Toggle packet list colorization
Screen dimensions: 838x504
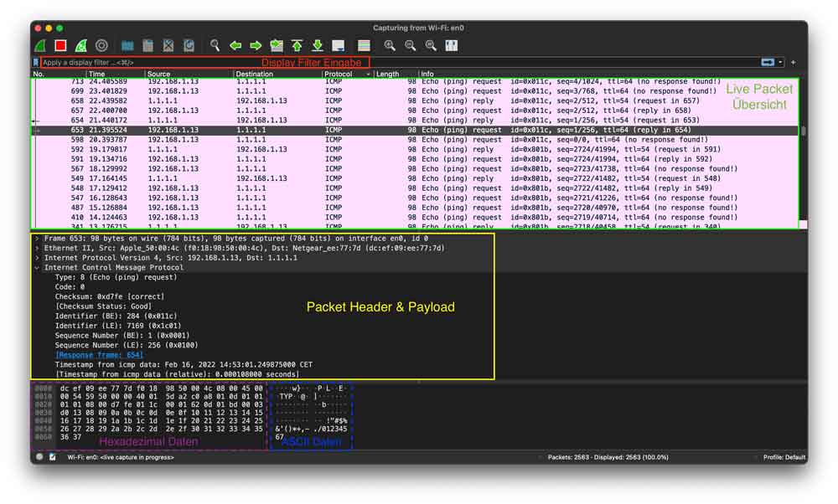pos(365,46)
